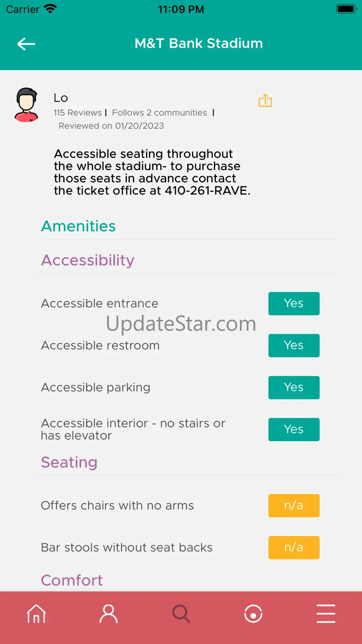Toggle Accessible parking Yes badge
The height and width of the screenshot is (644, 362).
pyautogui.click(x=294, y=388)
